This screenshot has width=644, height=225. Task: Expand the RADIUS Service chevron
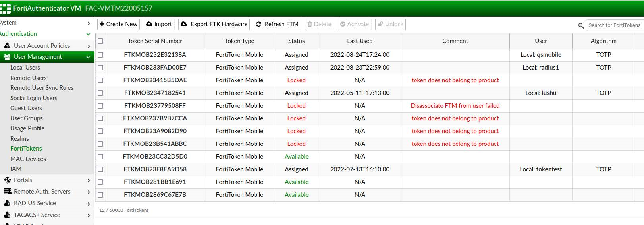89,204
